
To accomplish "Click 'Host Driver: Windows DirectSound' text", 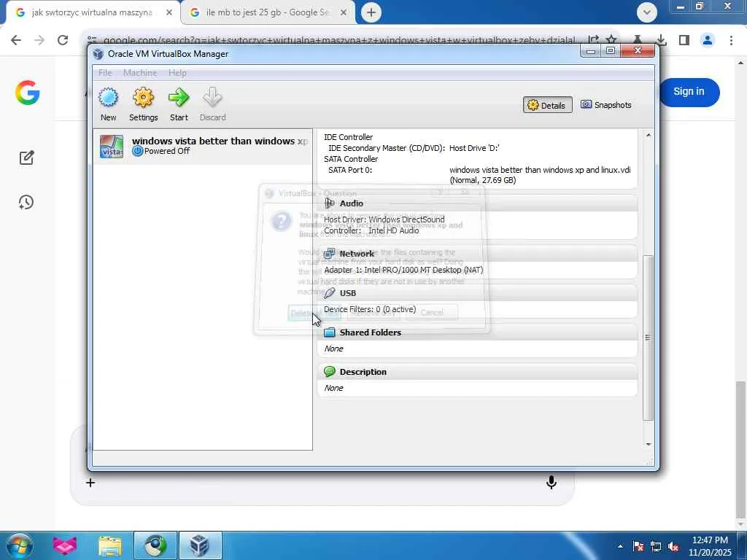I will [384, 219].
